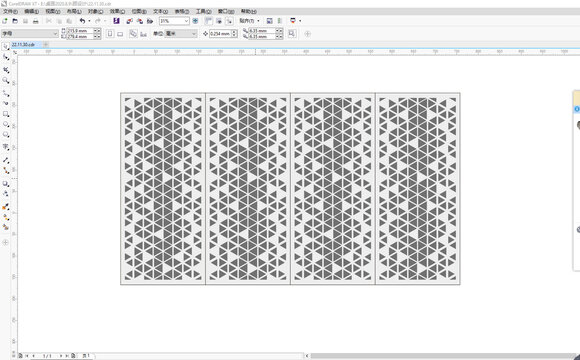Select the Crop tool
This screenshot has width=580, height=360.
click(6, 70)
